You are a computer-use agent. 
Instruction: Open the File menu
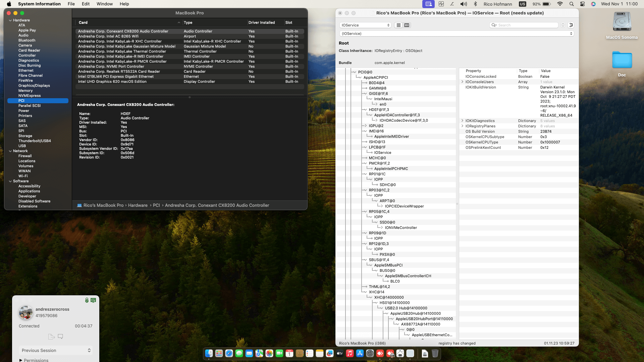(x=71, y=4)
